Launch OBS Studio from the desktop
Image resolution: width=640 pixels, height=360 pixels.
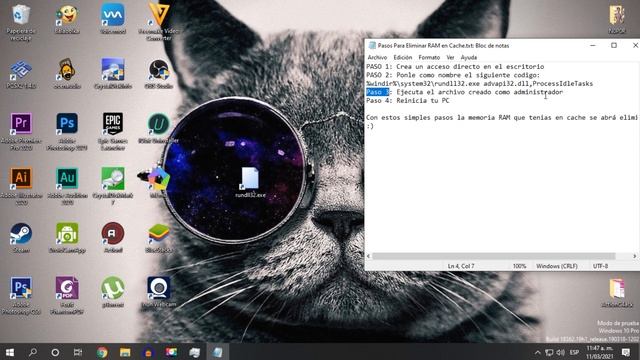(159, 74)
